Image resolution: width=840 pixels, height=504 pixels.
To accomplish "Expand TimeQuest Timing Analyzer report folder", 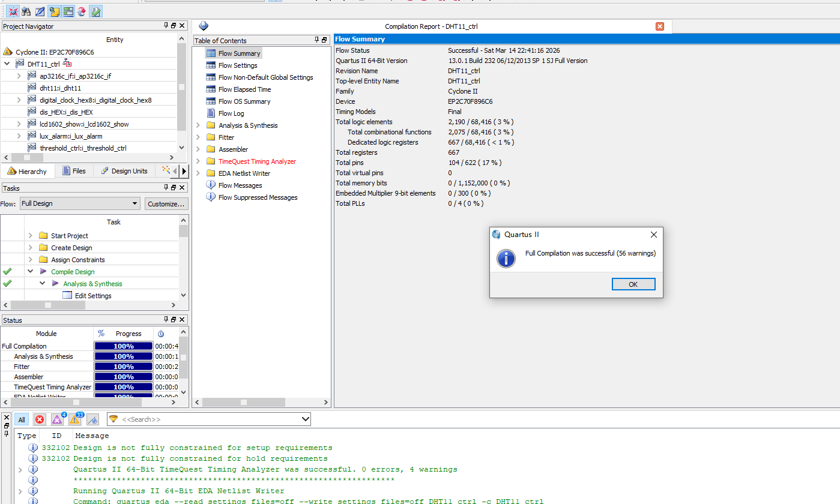I will (198, 161).
